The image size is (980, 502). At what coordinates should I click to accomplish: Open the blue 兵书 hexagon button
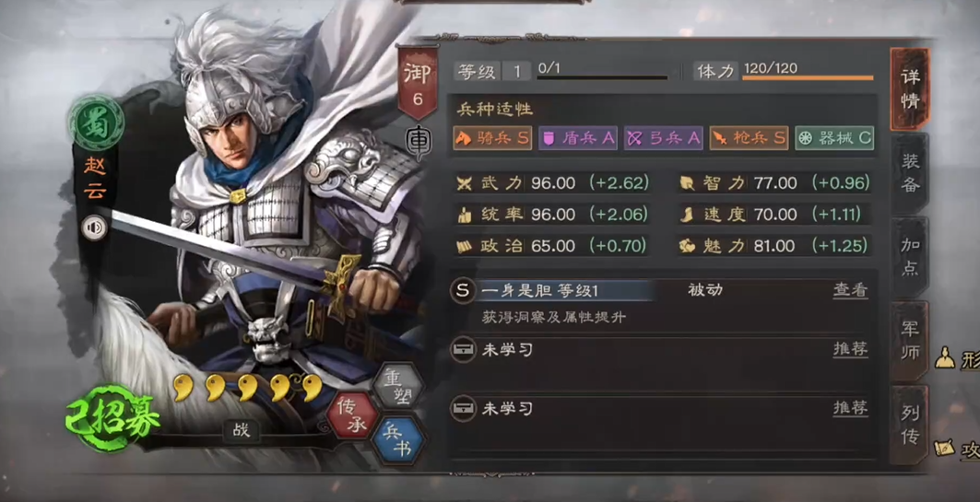pos(397,440)
